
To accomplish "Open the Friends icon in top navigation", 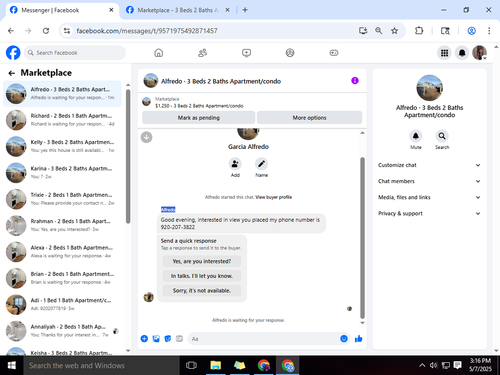I will coord(202,53).
